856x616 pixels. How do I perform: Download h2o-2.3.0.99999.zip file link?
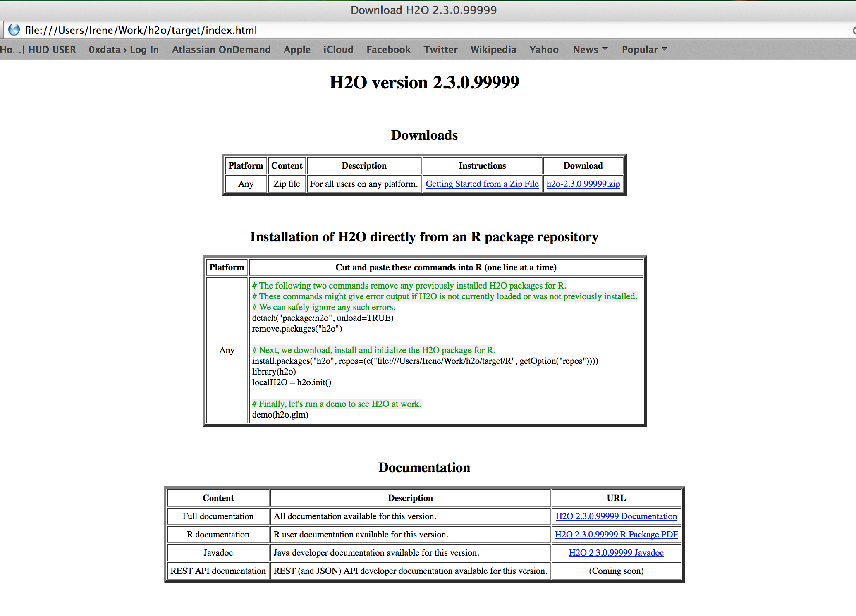[583, 184]
